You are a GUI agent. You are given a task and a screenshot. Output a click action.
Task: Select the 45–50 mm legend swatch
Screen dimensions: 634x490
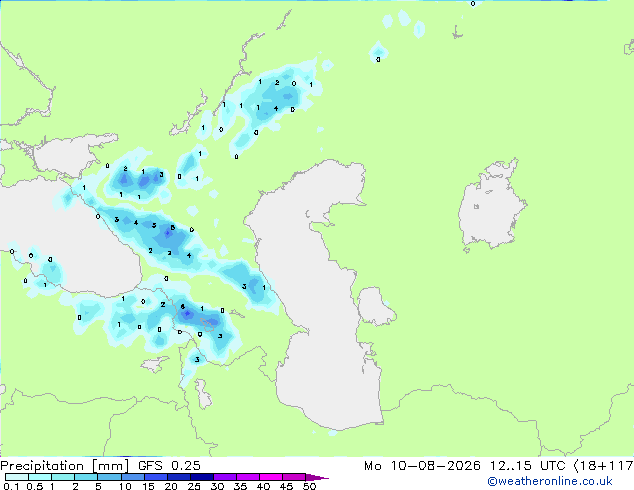click(294, 477)
